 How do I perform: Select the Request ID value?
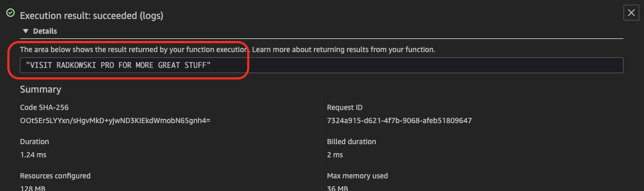tap(399, 120)
